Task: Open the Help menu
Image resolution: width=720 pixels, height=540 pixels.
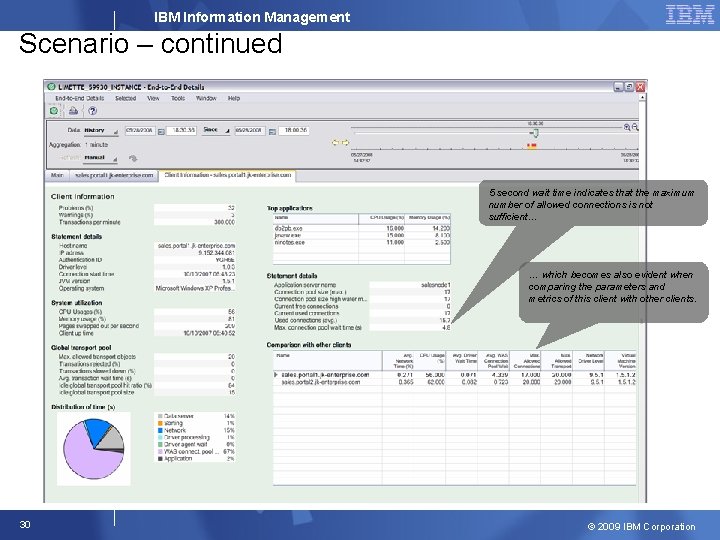Action: coord(234,98)
